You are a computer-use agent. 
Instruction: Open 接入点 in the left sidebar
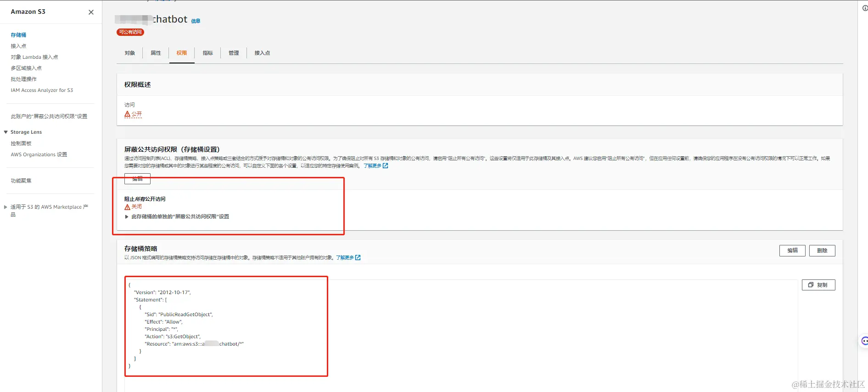(x=18, y=46)
